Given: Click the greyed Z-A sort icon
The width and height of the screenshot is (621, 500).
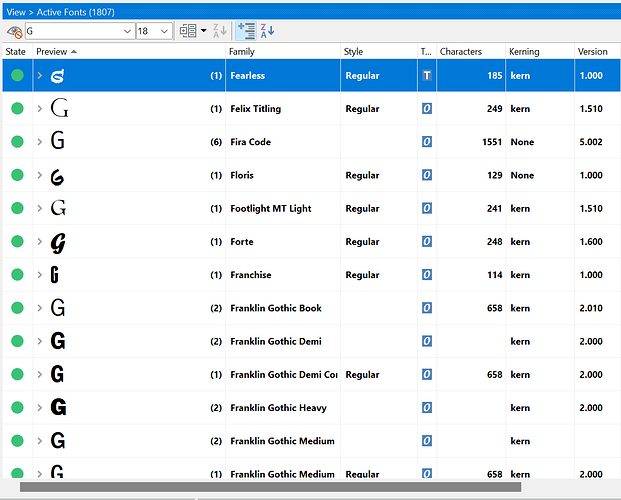Looking at the screenshot, I should 220,31.
